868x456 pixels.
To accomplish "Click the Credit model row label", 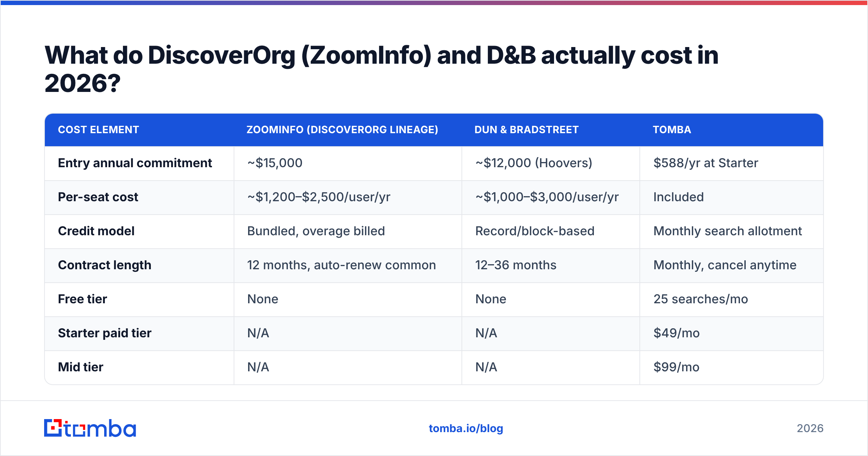I will [x=96, y=231].
